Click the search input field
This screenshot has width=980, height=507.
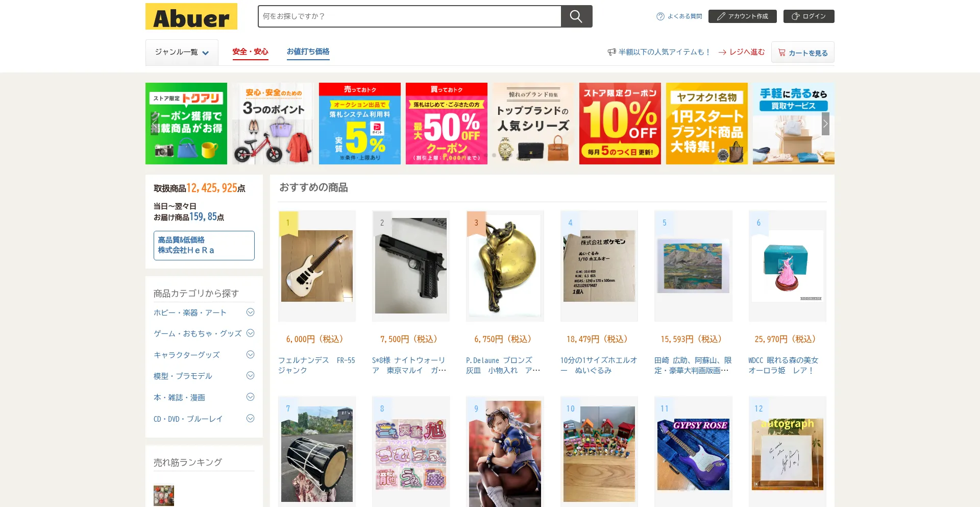[409, 16]
